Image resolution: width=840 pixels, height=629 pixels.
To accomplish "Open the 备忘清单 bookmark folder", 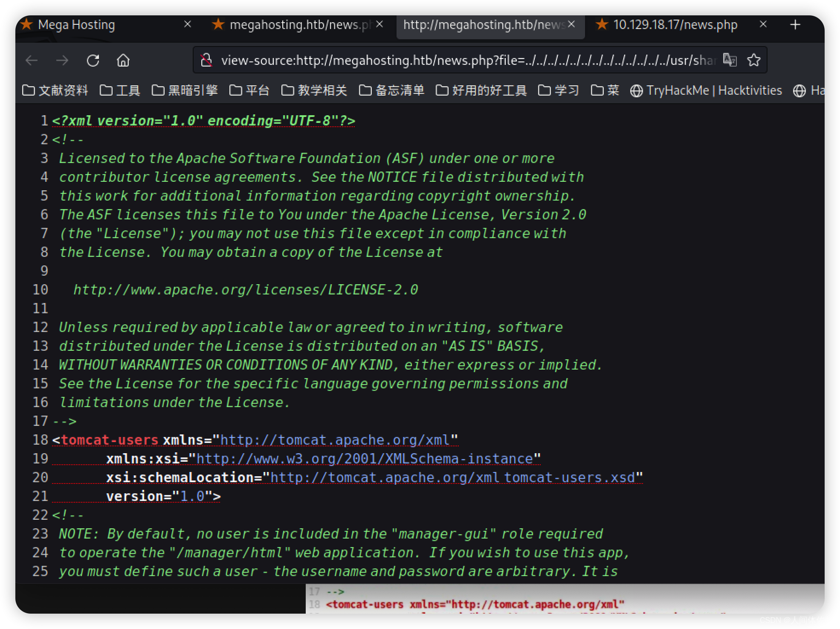I will coord(392,90).
